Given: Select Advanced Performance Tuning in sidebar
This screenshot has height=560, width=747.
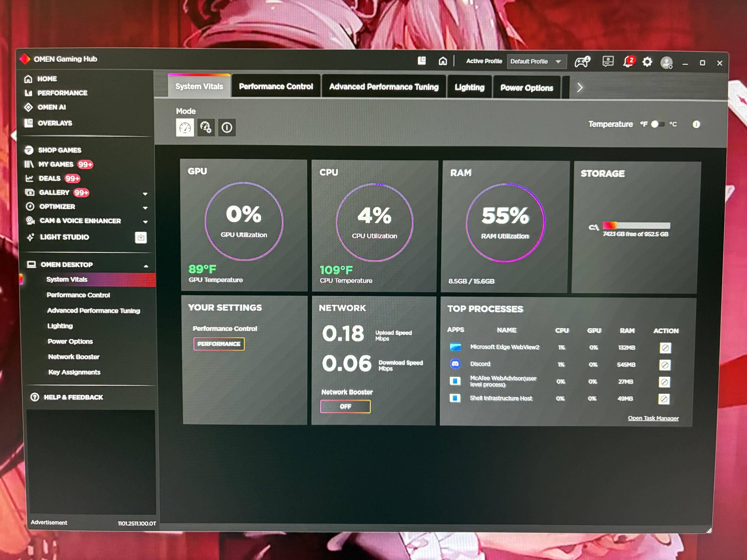Looking at the screenshot, I should [x=93, y=311].
